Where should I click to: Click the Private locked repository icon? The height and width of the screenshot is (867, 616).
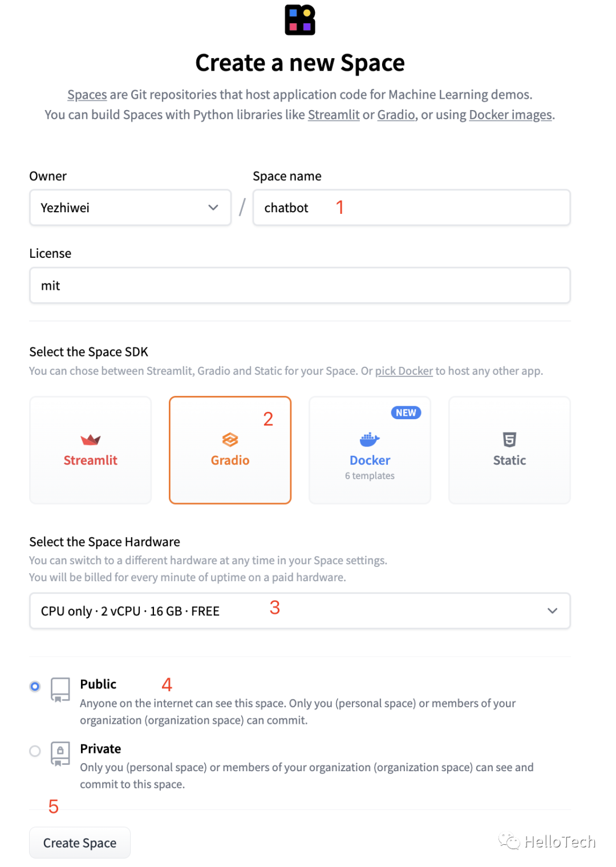tap(60, 753)
